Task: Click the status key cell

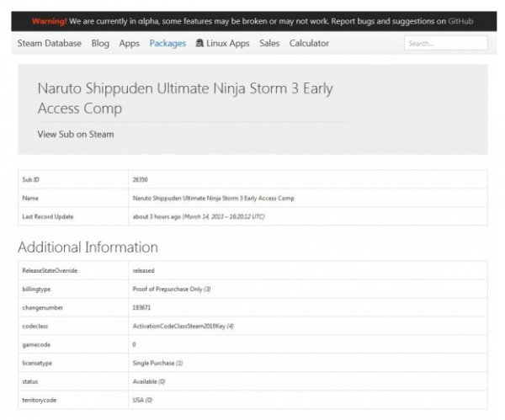Action: 73,381
